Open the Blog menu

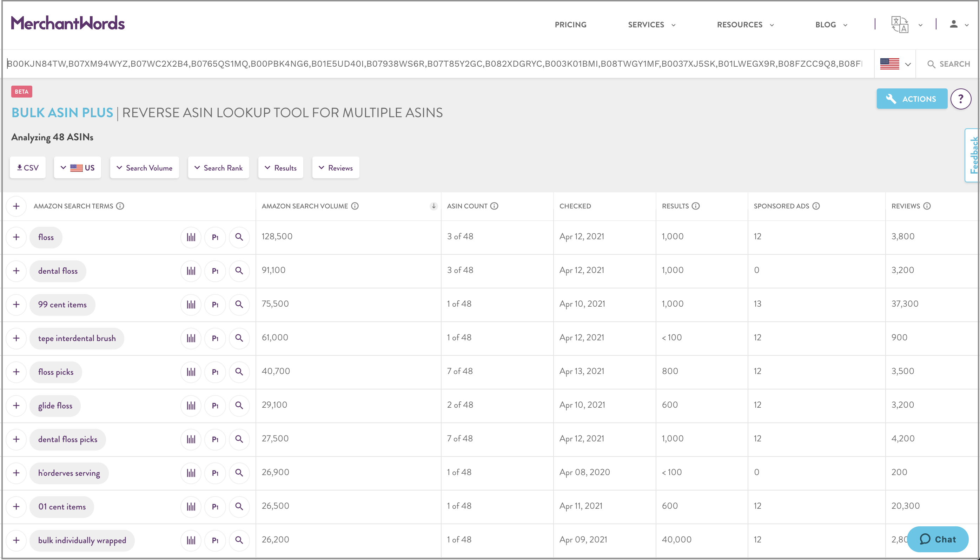pyautogui.click(x=831, y=25)
